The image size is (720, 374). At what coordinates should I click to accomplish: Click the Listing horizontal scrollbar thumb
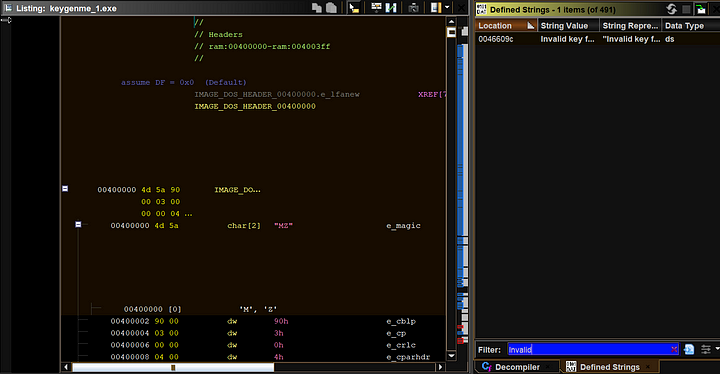point(173,367)
